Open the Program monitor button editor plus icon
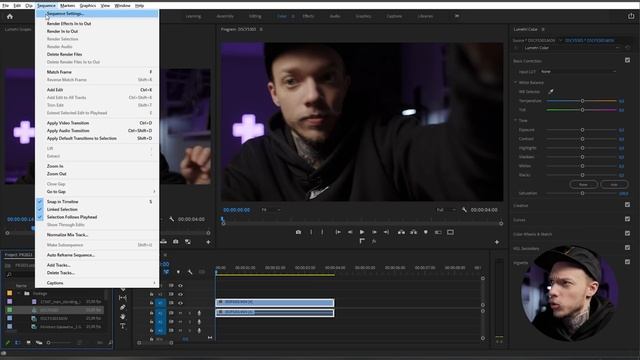 497,242
